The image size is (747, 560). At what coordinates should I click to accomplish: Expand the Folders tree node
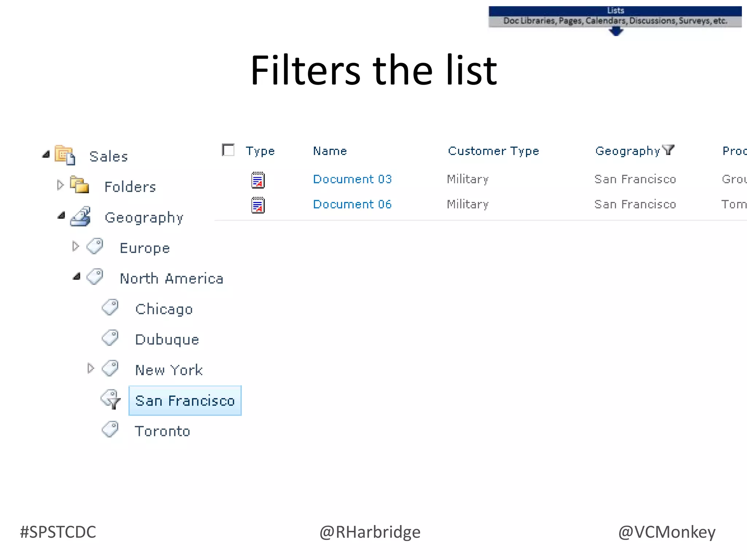[x=60, y=185]
